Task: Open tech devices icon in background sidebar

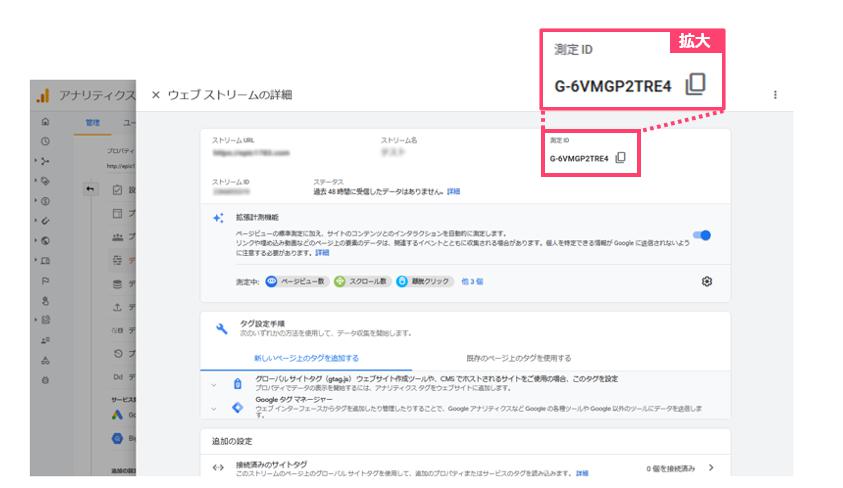Action: tap(45, 261)
